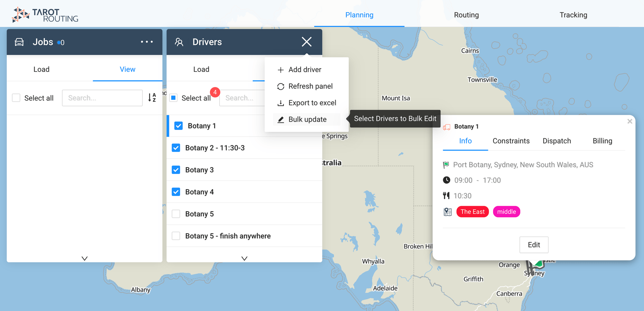Click the Jobs panel car icon

19,42
